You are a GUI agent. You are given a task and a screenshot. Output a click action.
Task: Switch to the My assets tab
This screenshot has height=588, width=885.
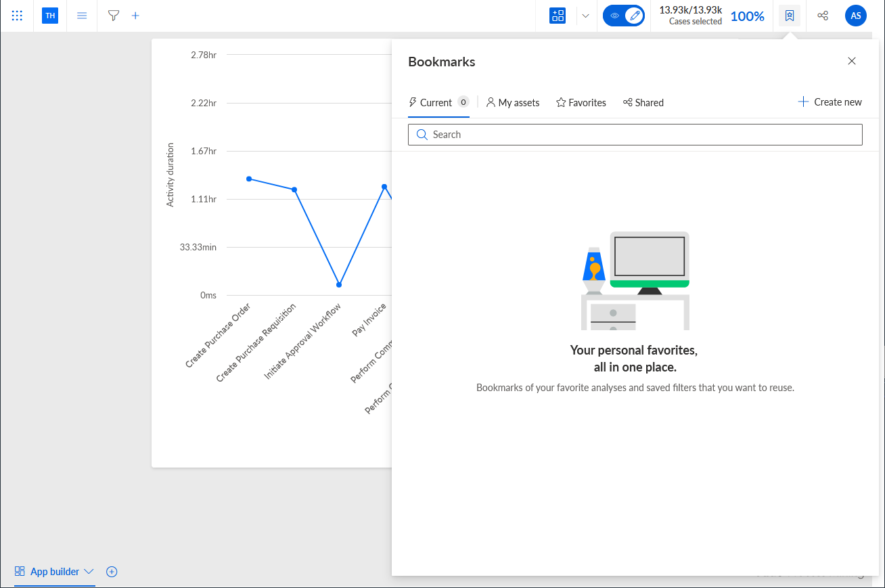point(513,103)
